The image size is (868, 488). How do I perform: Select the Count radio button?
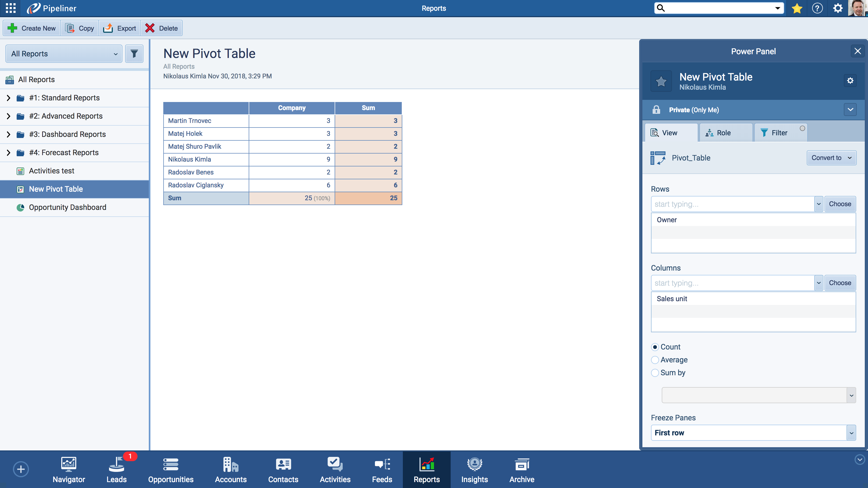pos(655,347)
